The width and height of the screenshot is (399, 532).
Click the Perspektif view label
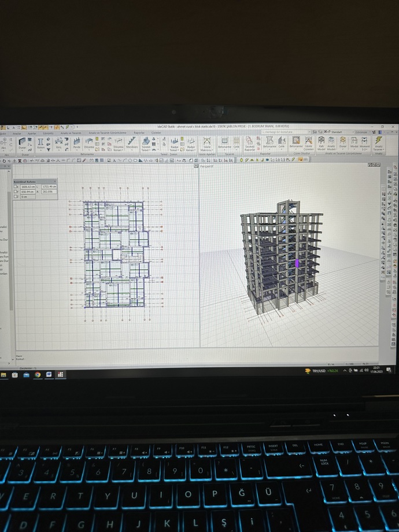[x=207, y=167]
